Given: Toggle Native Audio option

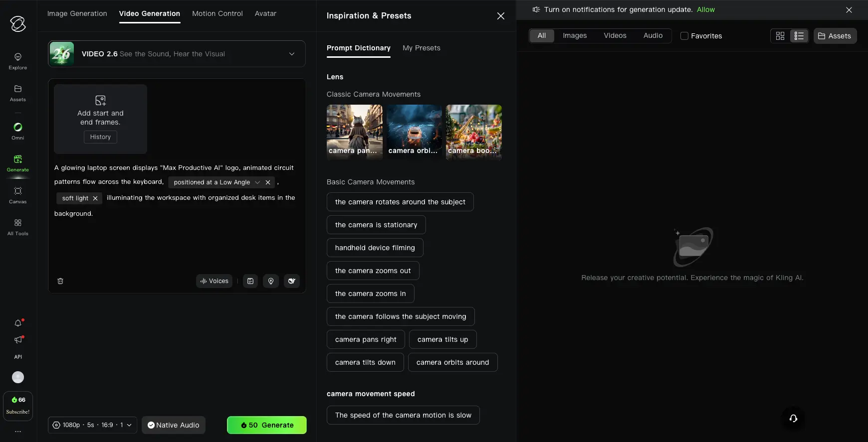Looking at the screenshot, I should click(x=174, y=425).
